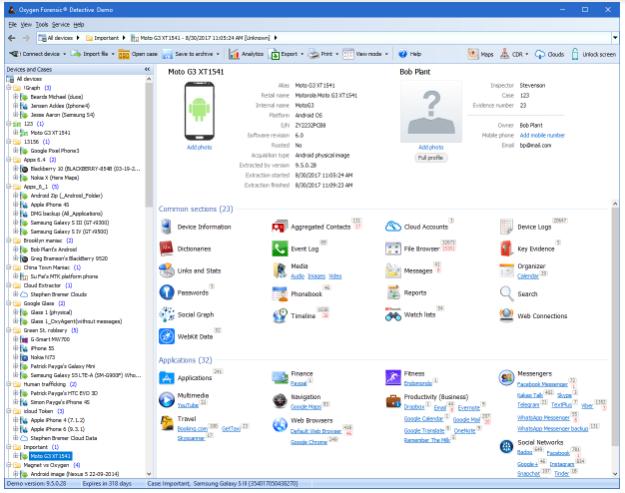Open the Save to archive dropdown arrow
The width and height of the screenshot is (625, 493).
(218, 54)
